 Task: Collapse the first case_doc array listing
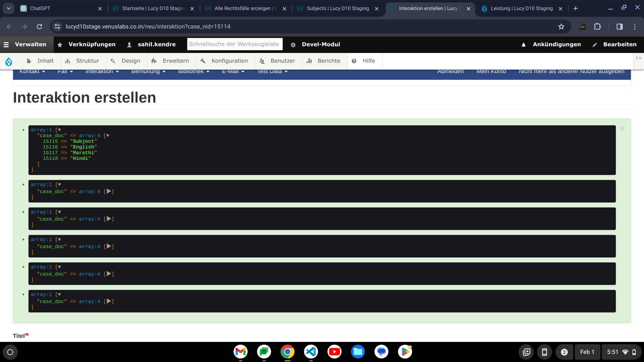pyautogui.click(x=108, y=136)
